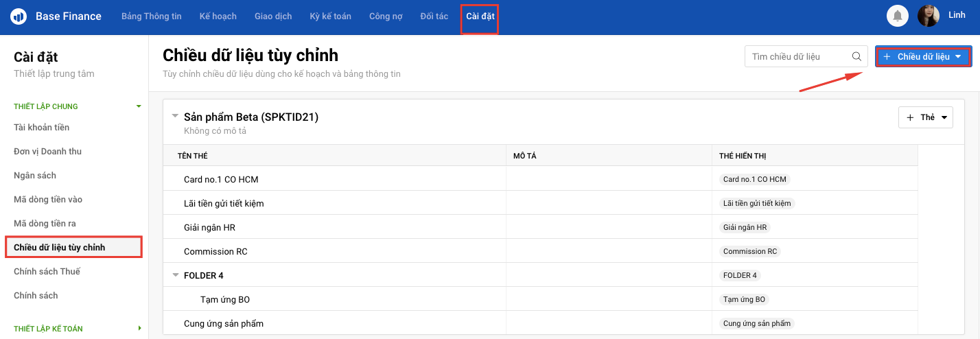Click the Base Finance logo icon

[19, 16]
